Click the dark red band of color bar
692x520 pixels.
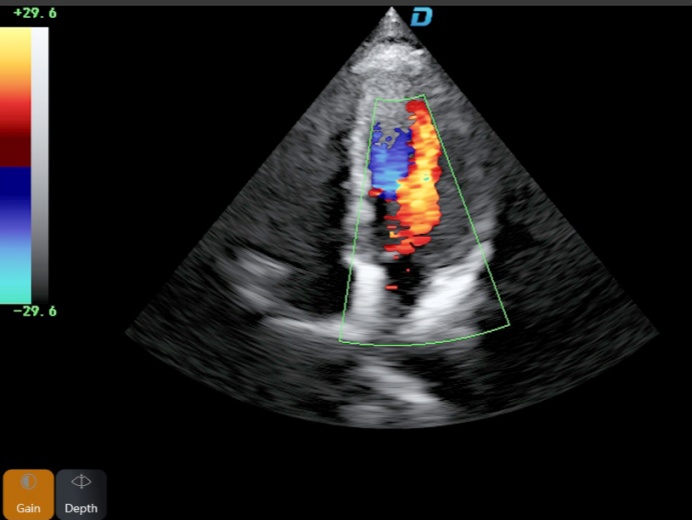pos(15,147)
